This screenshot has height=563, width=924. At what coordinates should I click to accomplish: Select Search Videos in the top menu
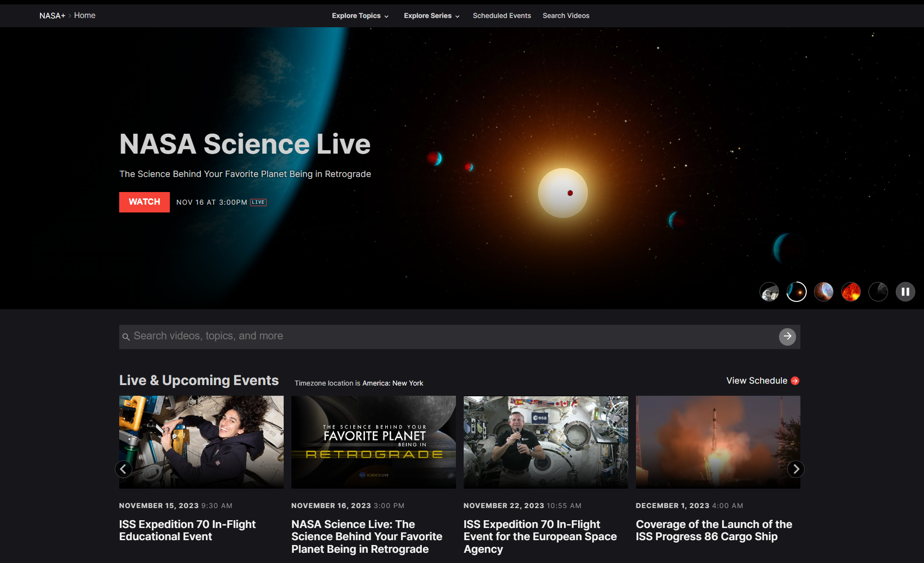click(566, 15)
